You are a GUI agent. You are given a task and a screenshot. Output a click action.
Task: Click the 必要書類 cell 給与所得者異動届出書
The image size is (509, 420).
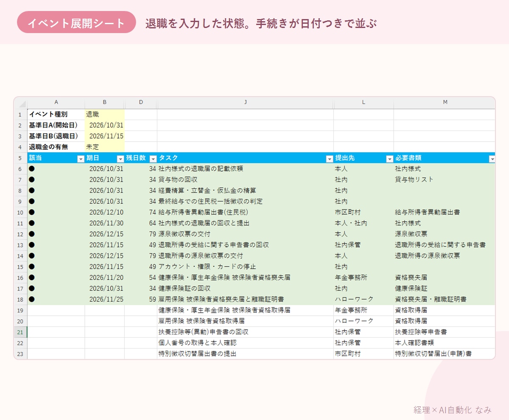[428, 212]
